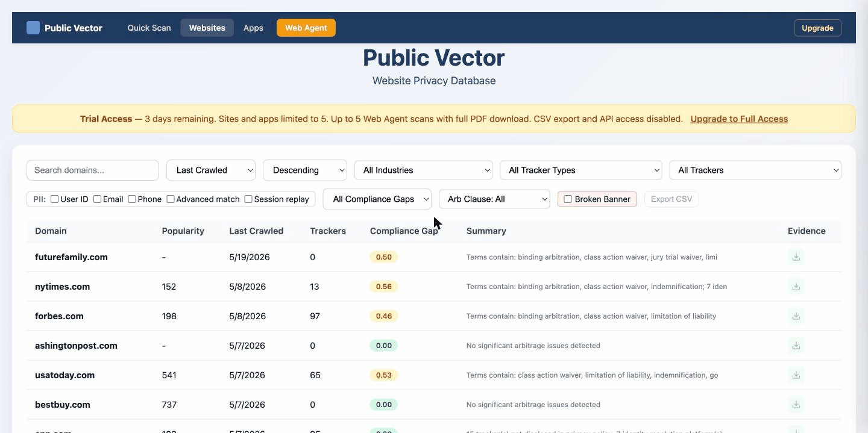
Task: Click popularity value 198
Action: point(169,316)
